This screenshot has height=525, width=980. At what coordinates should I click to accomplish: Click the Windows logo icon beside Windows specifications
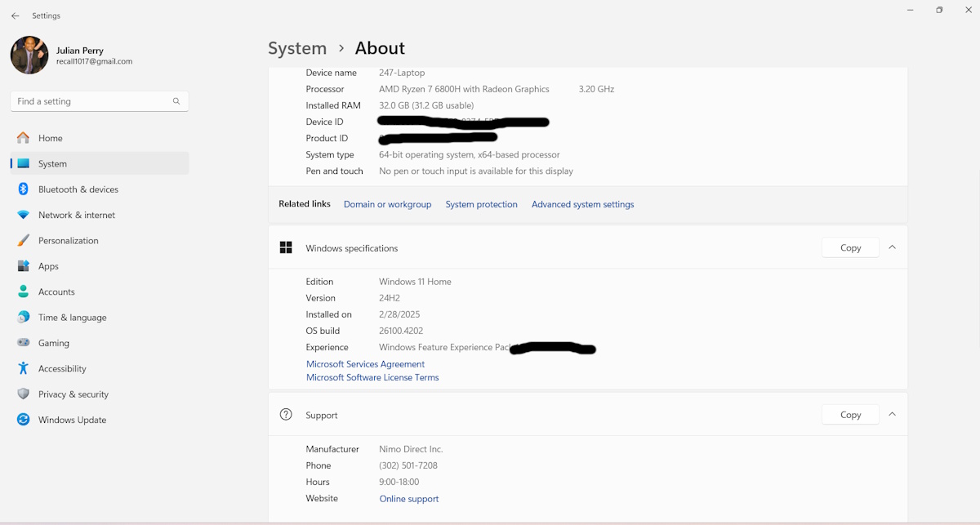click(286, 247)
